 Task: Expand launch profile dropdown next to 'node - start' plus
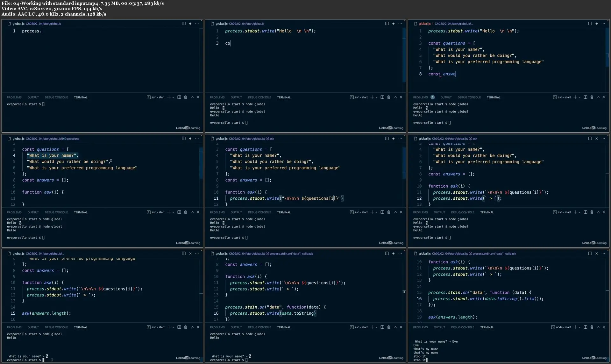click(579, 327)
